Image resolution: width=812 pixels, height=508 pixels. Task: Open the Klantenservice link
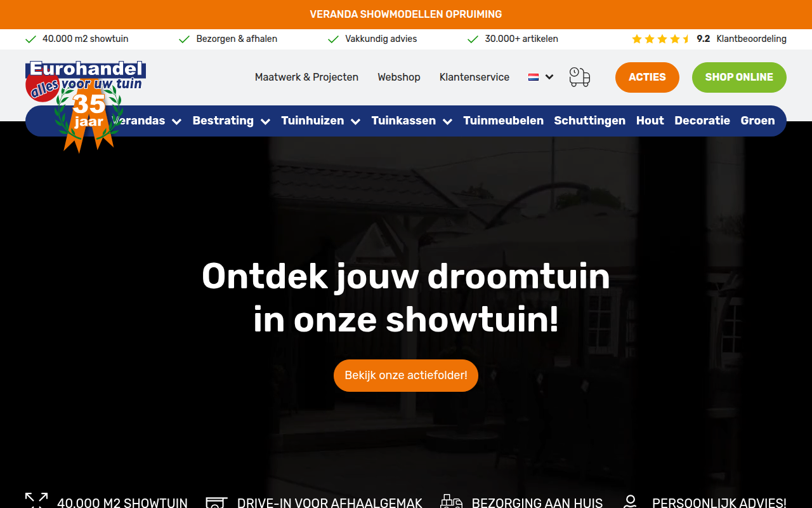tap(475, 77)
